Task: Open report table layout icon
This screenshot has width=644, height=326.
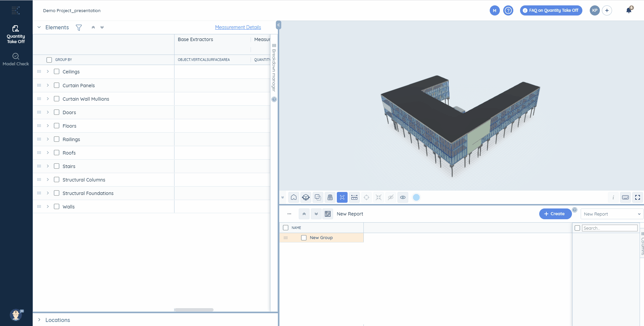Action: point(328,214)
